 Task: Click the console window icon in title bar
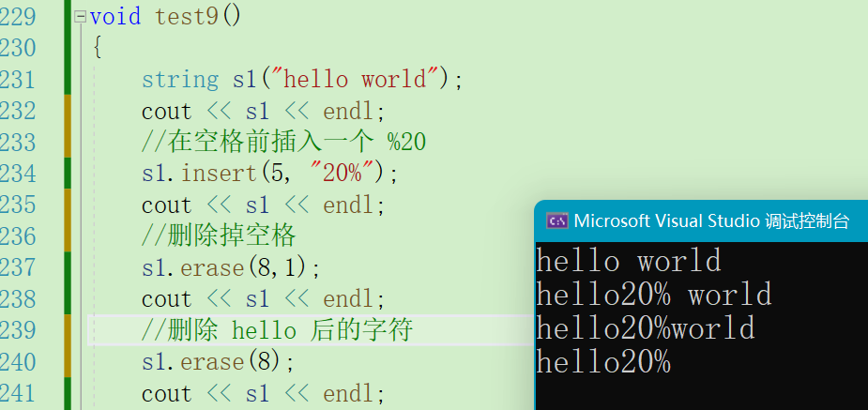point(556,220)
